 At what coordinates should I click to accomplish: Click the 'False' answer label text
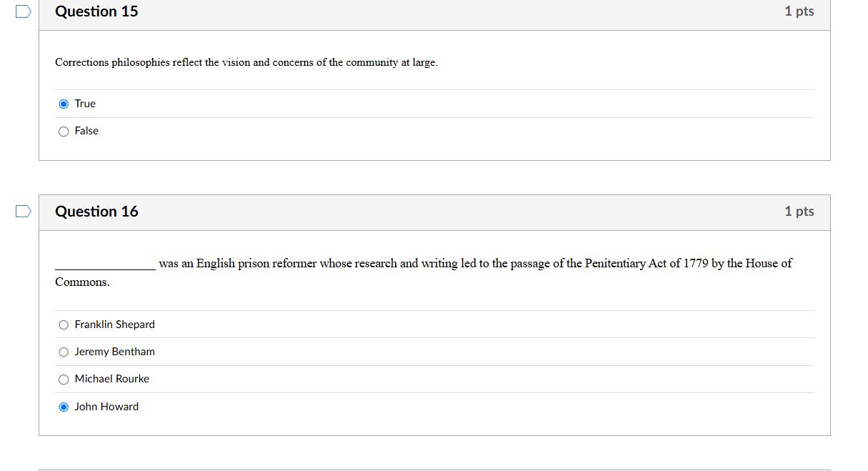pyautogui.click(x=86, y=131)
